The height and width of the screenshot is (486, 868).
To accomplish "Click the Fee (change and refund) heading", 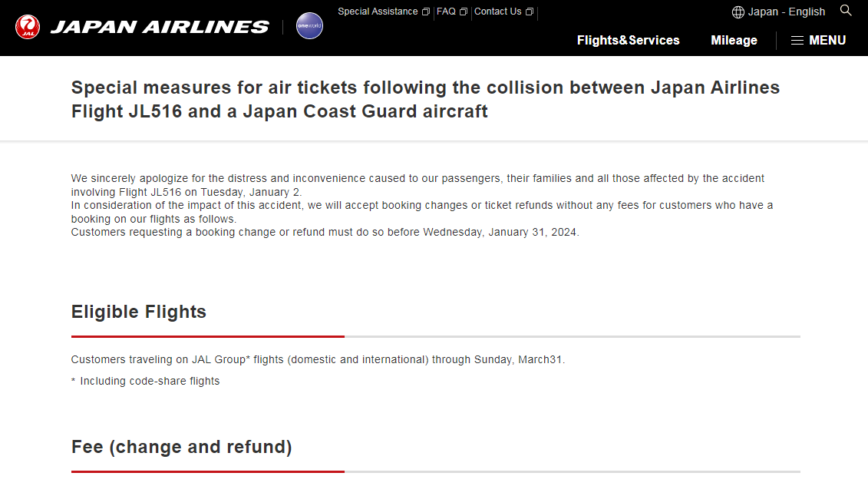I will click(x=181, y=447).
